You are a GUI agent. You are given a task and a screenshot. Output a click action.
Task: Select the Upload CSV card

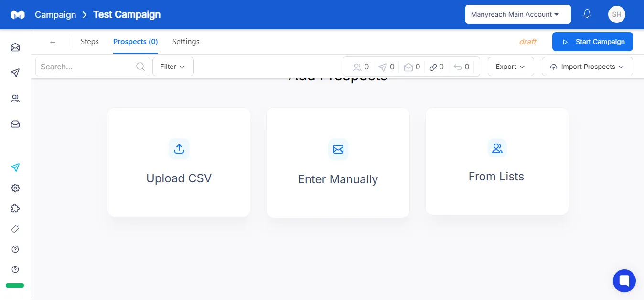pos(179,162)
